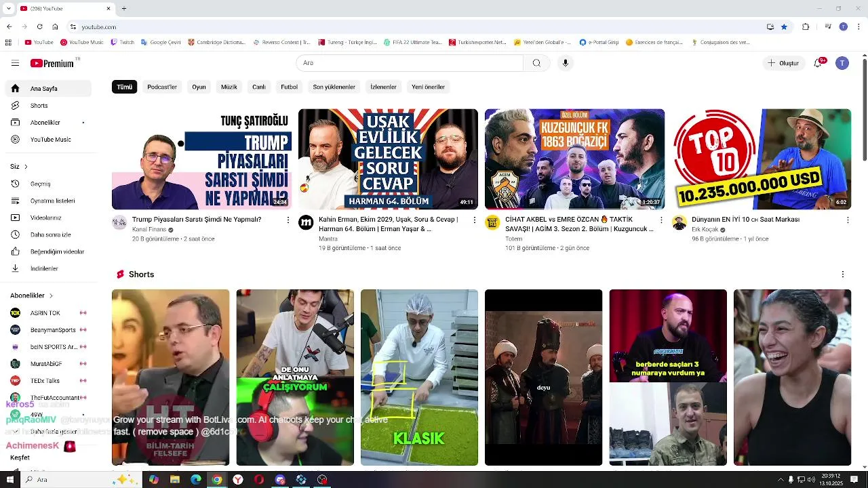Open the Shorts section options menu
The image size is (868, 488).
coord(843,274)
